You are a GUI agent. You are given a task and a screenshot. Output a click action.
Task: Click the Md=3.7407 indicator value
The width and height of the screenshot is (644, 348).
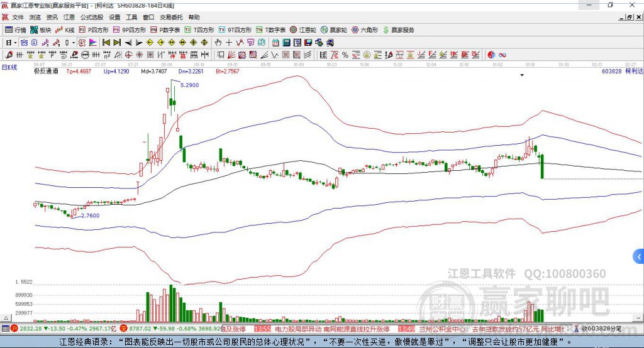[154, 72]
